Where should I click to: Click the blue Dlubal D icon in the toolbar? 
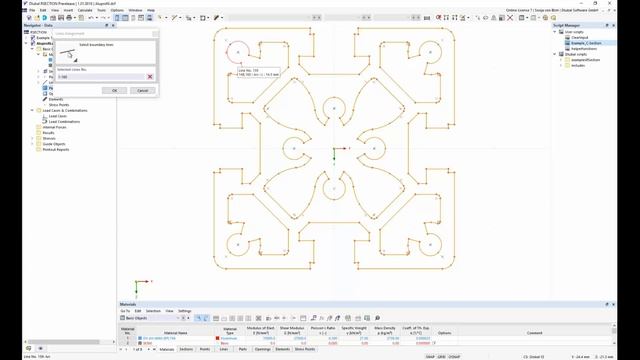(44, 18)
